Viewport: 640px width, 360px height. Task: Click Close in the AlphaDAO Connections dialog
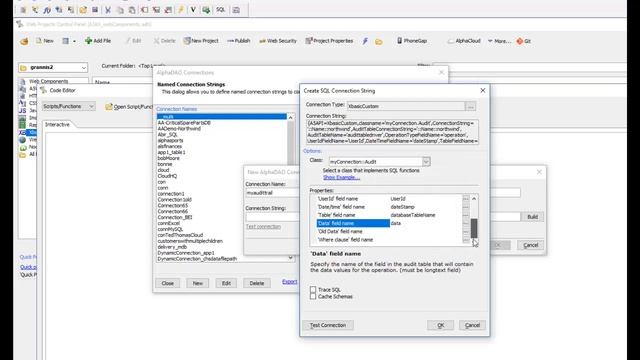167,283
